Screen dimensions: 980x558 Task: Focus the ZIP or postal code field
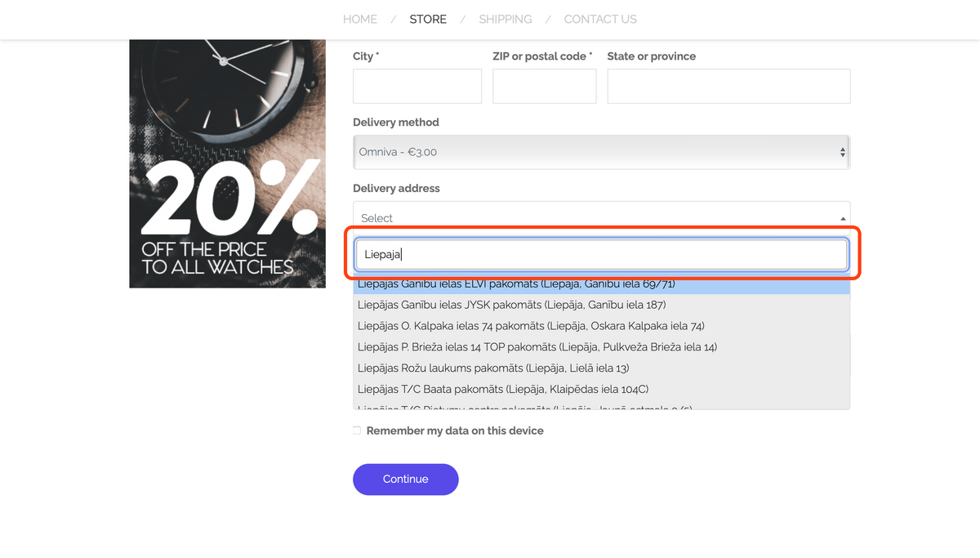coord(545,86)
